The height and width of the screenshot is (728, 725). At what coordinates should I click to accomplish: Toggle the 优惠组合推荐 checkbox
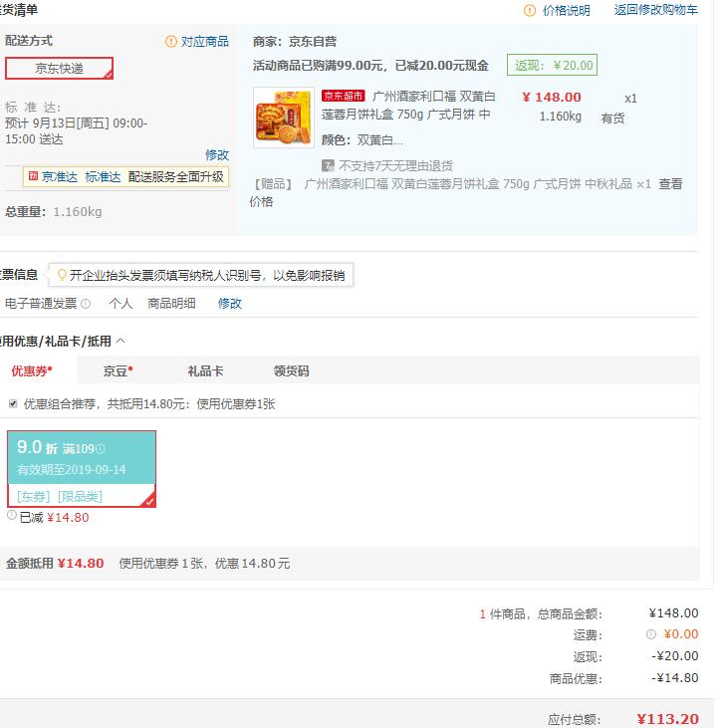13,403
